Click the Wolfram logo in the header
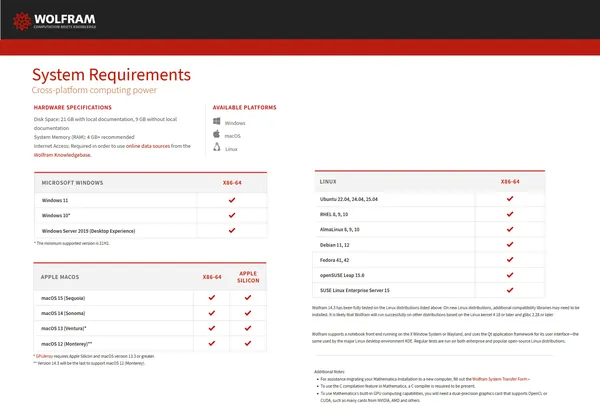The width and height of the screenshot is (600, 419). click(54, 21)
